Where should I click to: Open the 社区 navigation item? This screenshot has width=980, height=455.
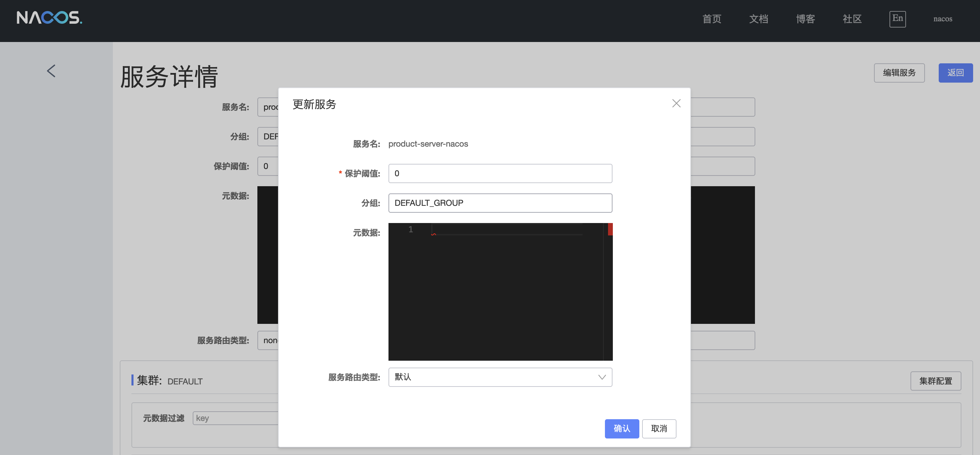coord(852,19)
